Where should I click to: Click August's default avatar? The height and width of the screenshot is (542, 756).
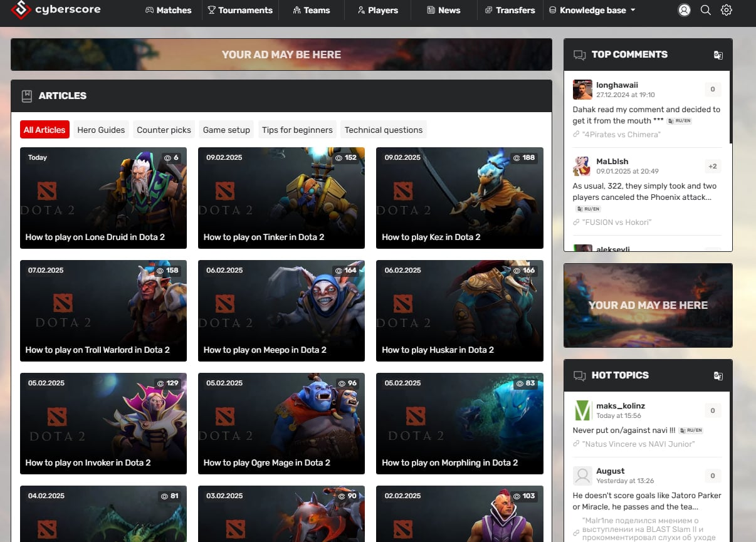[x=582, y=476]
